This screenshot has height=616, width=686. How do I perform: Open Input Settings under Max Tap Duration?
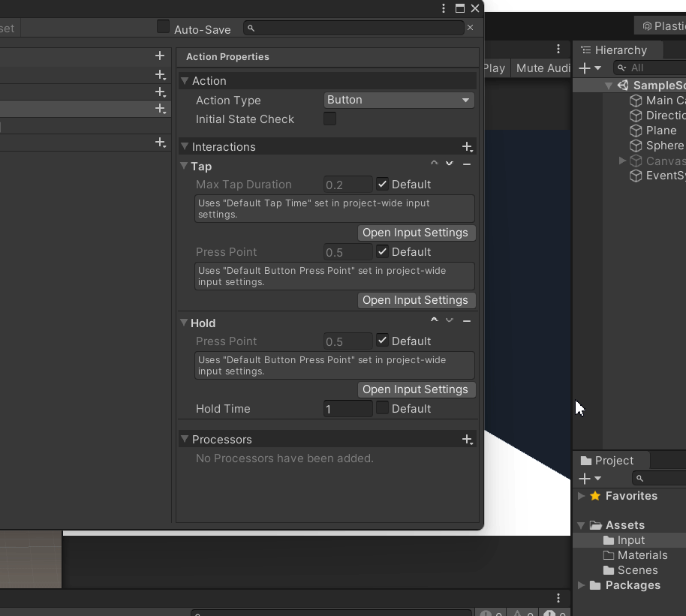416,233
